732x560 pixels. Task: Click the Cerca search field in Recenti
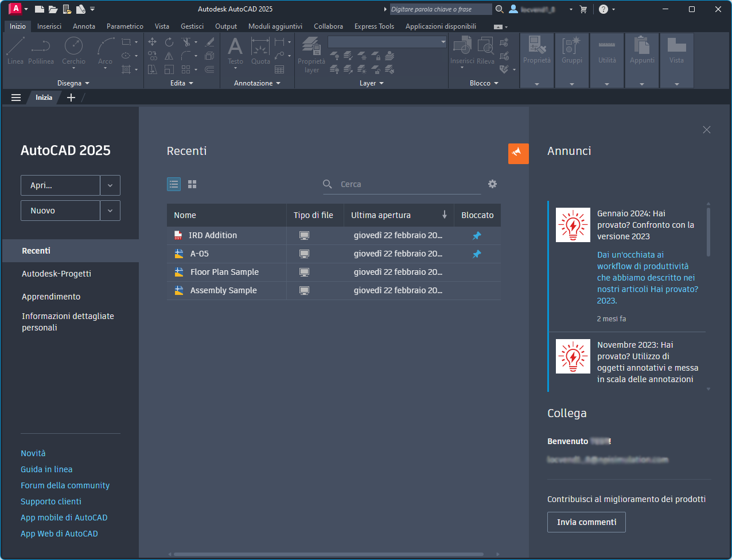point(402,184)
